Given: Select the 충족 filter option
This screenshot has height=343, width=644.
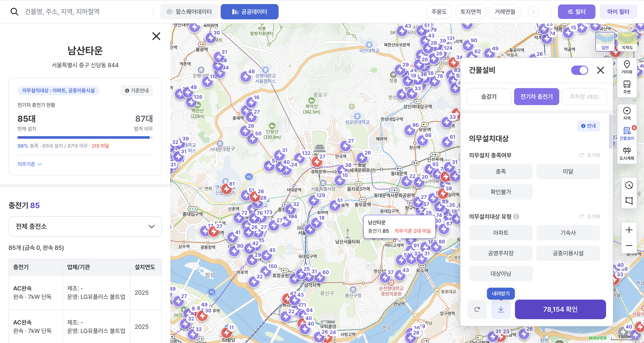Looking at the screenshot, I should tap(500, 171).
